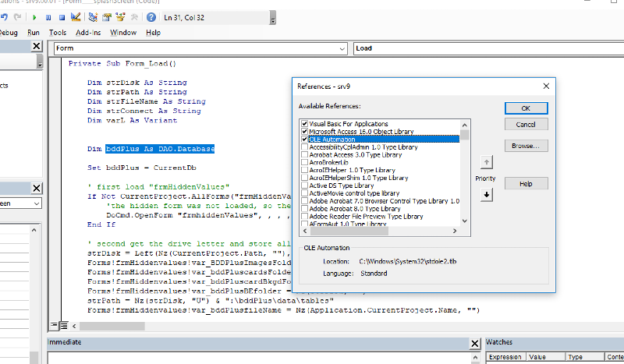The width and height of the screenshot is (624, 364).
Task: Check Adobe Reader File Preview Type Library
Action: point(304,217)
